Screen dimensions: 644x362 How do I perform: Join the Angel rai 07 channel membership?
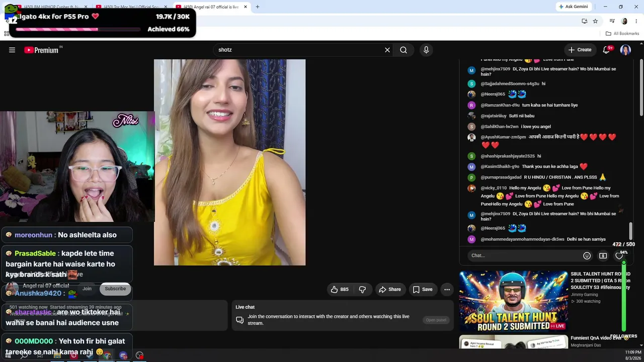click(87, 289)
